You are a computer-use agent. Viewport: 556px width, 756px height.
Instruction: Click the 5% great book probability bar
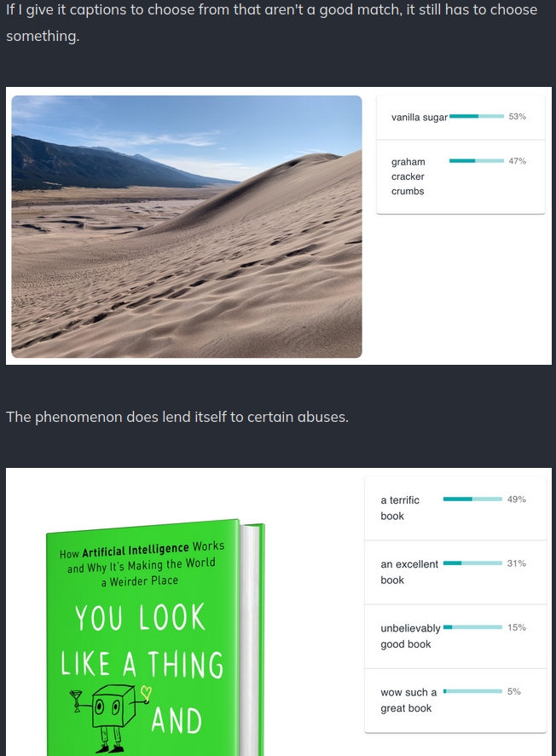[472, 691]
